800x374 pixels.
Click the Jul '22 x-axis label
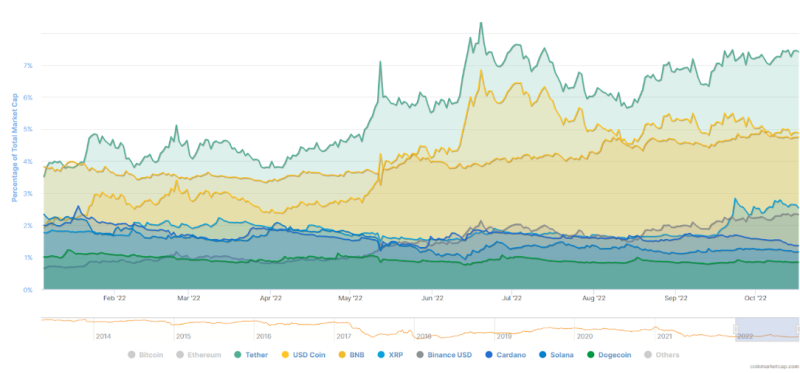point(512,298)
